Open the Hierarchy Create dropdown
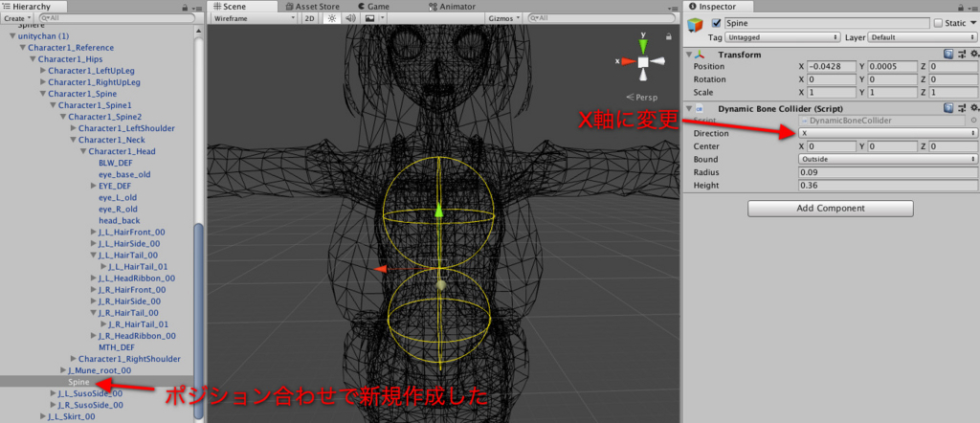The height and width of the screenshot is (423, 980). coord(16,19)
